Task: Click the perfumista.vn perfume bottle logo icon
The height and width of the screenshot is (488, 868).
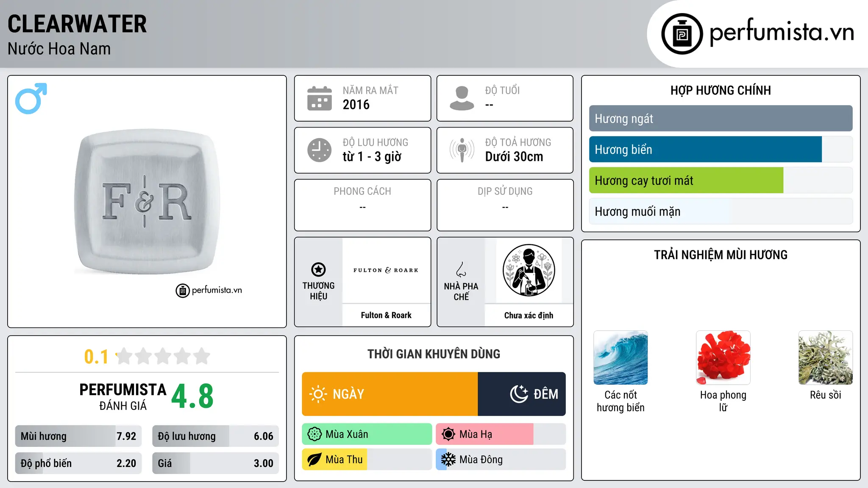Action: (682, 34)
